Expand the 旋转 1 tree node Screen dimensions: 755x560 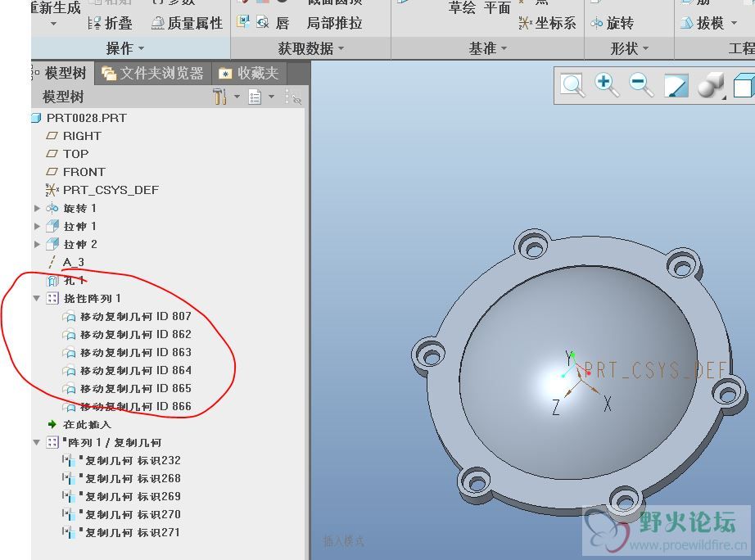pos(37,209)
